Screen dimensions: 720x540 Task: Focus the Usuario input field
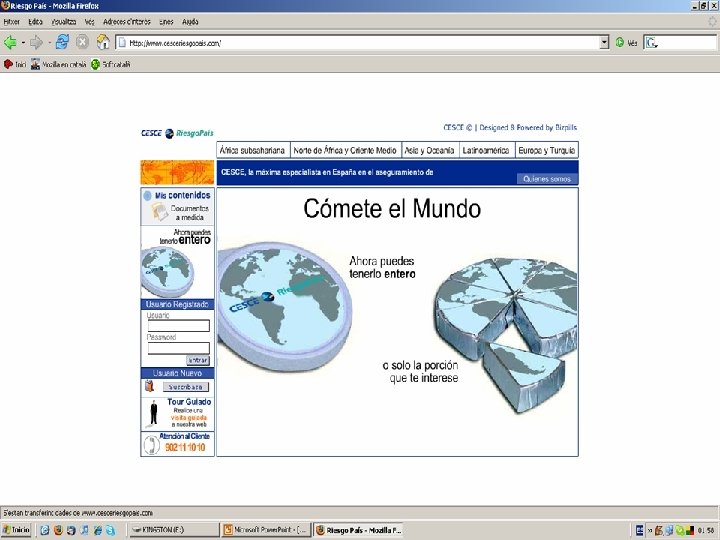coord(179,326)
